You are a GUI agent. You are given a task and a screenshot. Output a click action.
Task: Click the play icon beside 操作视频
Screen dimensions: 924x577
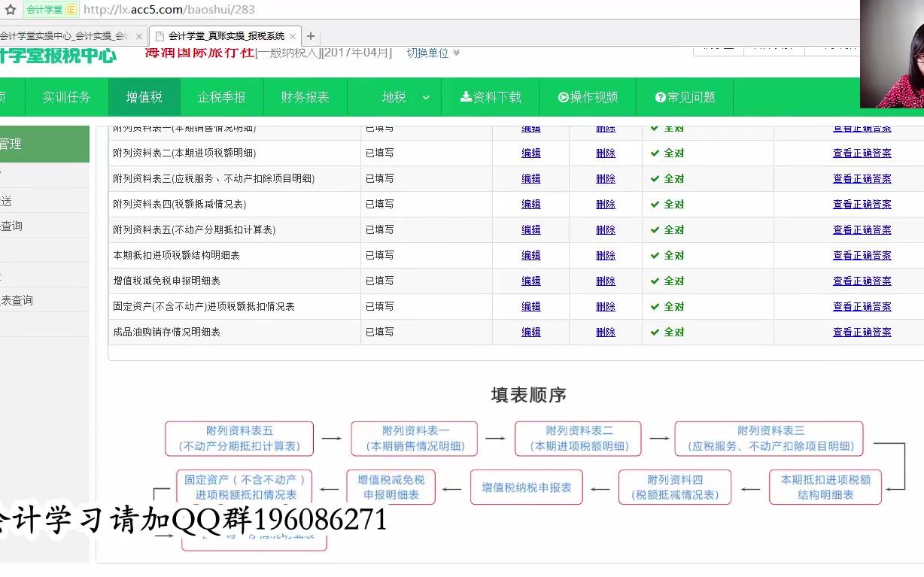(x=564, y=96)
